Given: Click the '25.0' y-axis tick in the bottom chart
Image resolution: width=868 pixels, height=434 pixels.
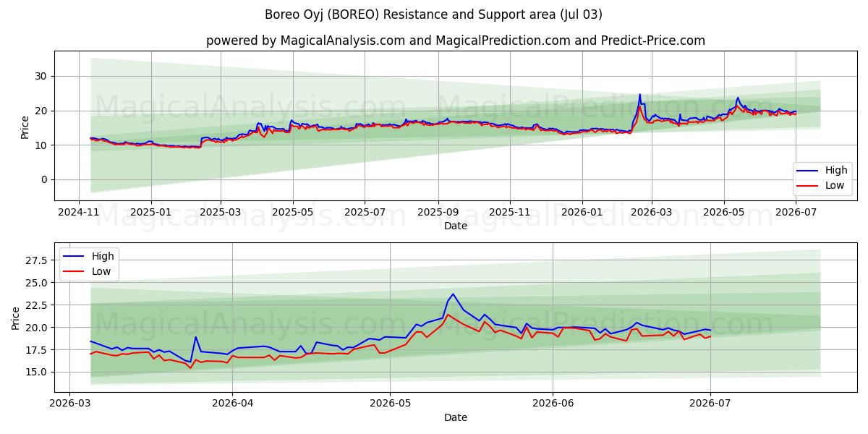Looking at the screenshot, I should [36, 282].
